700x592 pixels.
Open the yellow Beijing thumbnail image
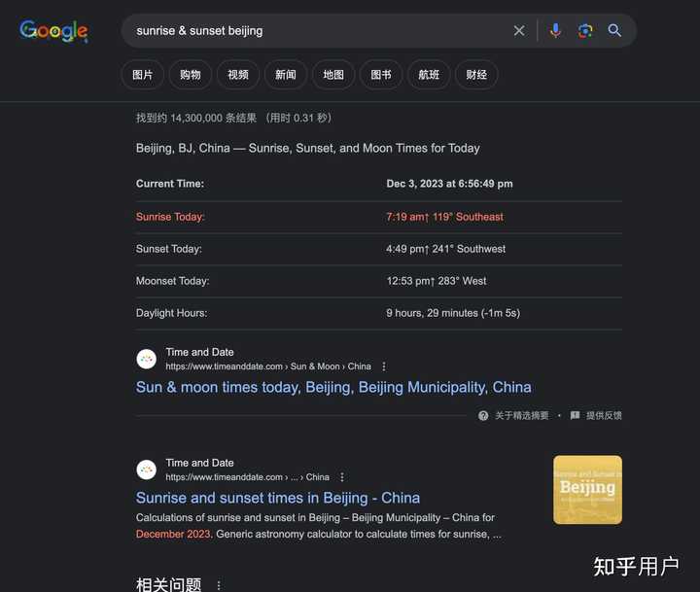[x=587, y=490]
